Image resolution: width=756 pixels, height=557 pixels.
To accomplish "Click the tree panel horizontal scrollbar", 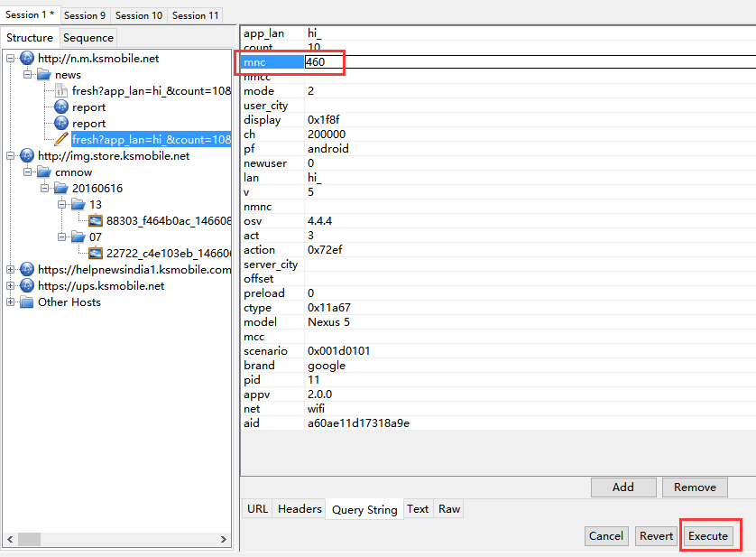I will click(x=117, y=539).
